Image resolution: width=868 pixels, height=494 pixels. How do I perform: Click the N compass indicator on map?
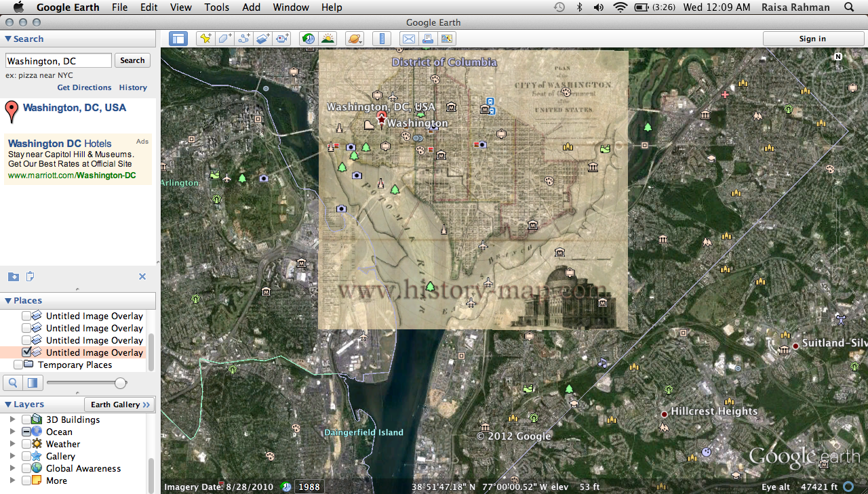(838, 57)
